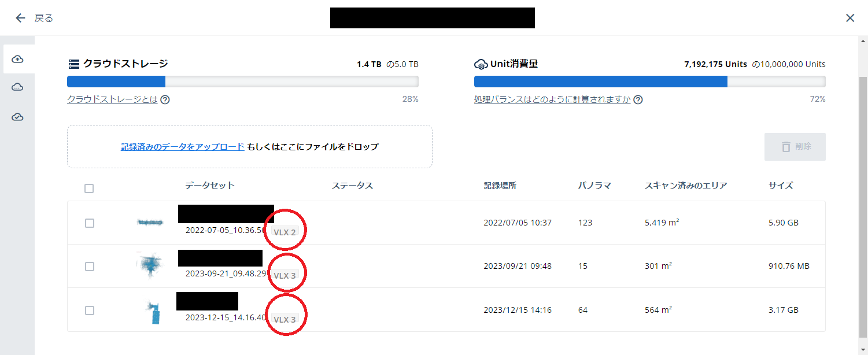Viewport: 868px width, 355px height.
Task: Open the クラウドストレージとは link
Action: pyautogui.click(x=112, y=99)
